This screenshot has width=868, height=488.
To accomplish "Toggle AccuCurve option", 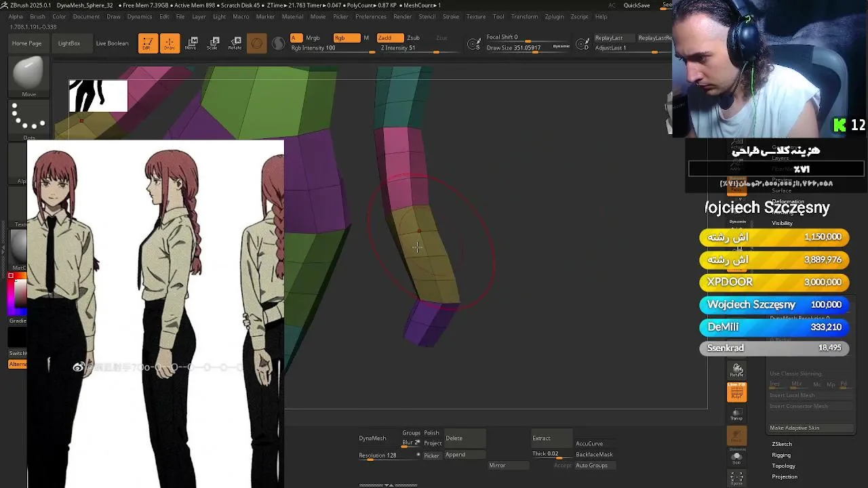I will 589,444.
